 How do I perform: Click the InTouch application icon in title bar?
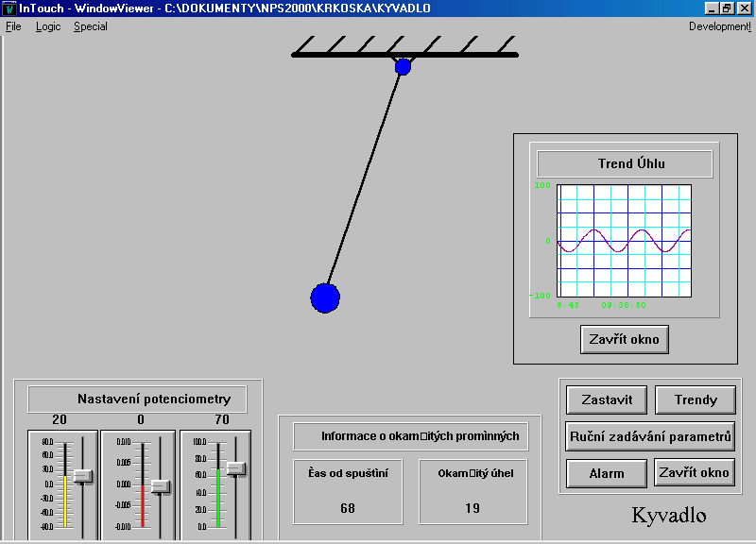coord(9,8)
